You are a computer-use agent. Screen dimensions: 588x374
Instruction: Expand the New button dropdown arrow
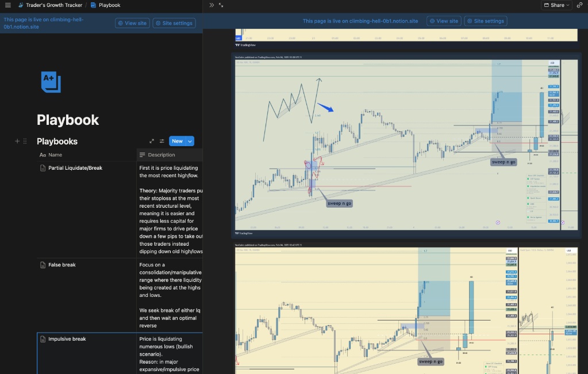190,141
